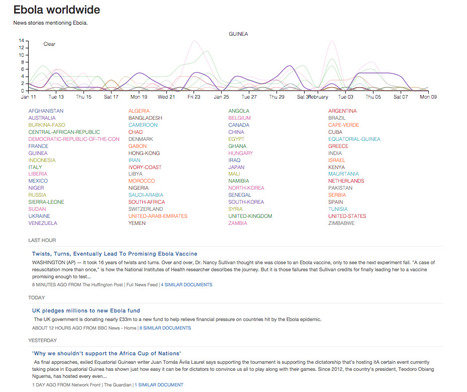Select LIBERIA in the country list
Image resolution: width=467 pixels, height=392 pixels.
click(38, 174)
